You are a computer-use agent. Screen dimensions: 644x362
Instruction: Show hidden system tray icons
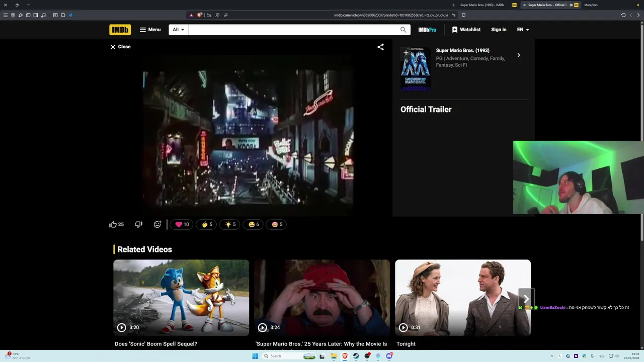pyautogui.click(x=551, y=356)
